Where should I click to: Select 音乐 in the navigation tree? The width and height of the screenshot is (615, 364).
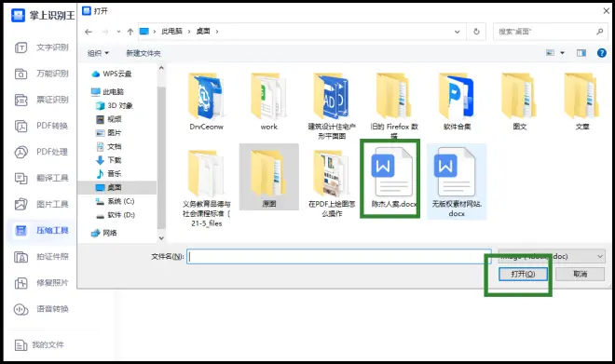click(109, 173)
